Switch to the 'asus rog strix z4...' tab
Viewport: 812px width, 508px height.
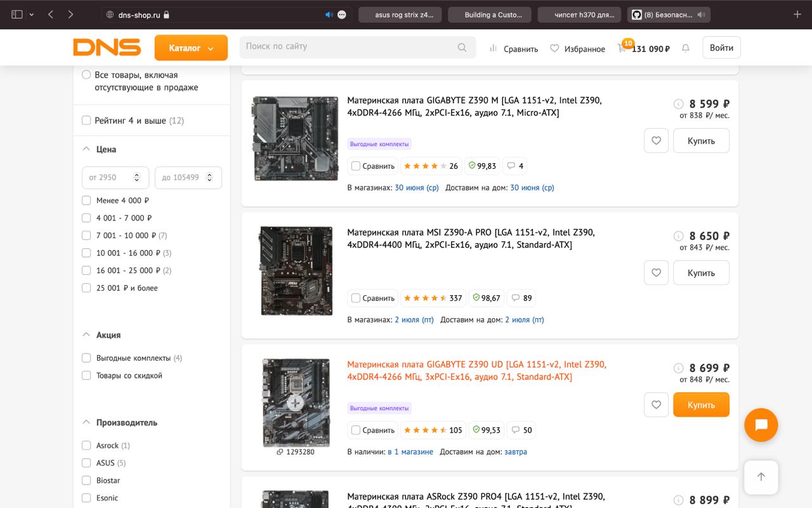(400, 15)
